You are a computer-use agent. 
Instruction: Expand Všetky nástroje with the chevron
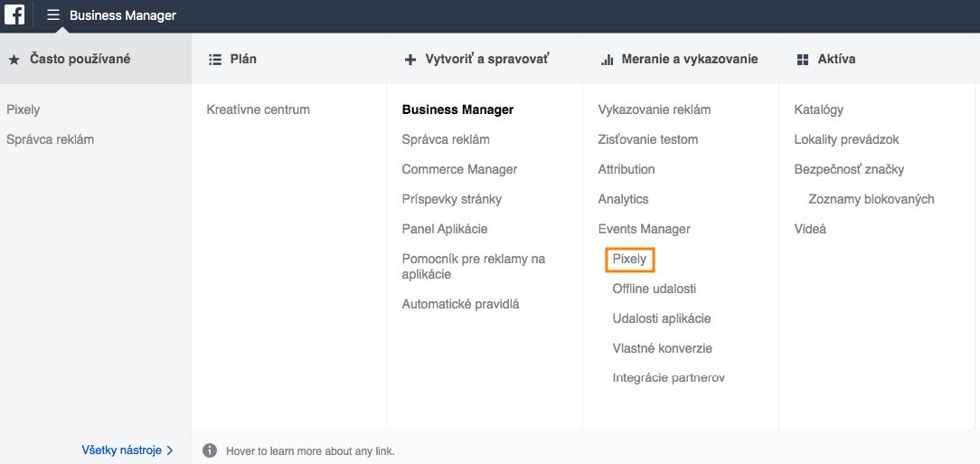(170, 450)
